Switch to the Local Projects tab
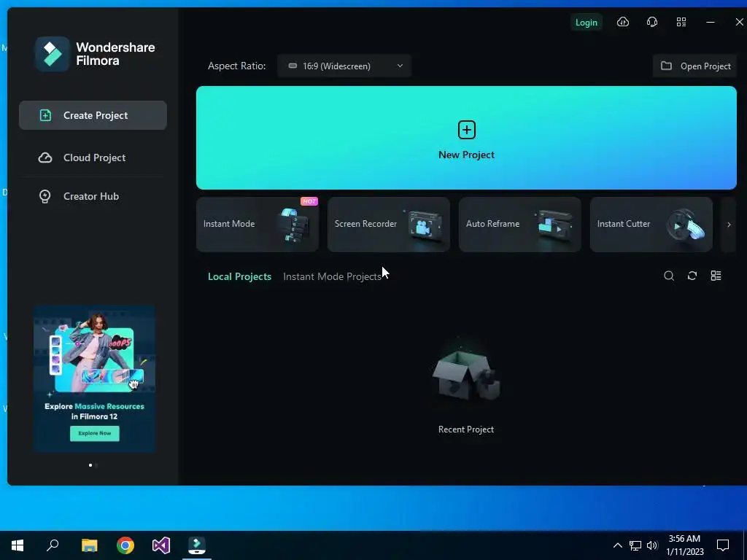This screenshot has width=747, height=560. pyautogui.click(x=239, y=276)
